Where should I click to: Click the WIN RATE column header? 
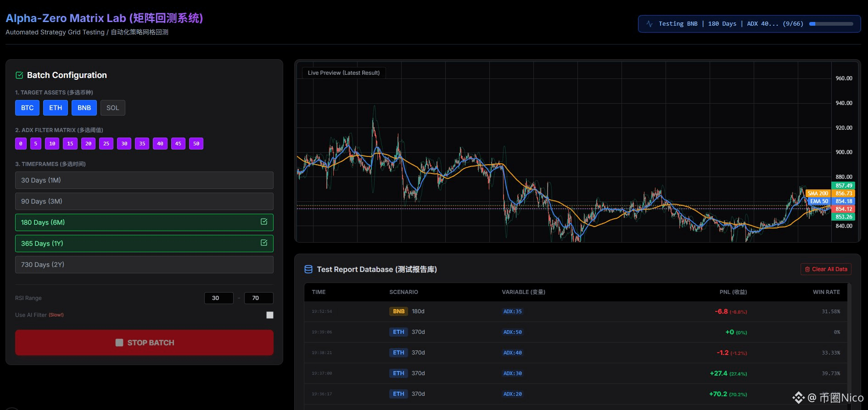coord(826,292)
